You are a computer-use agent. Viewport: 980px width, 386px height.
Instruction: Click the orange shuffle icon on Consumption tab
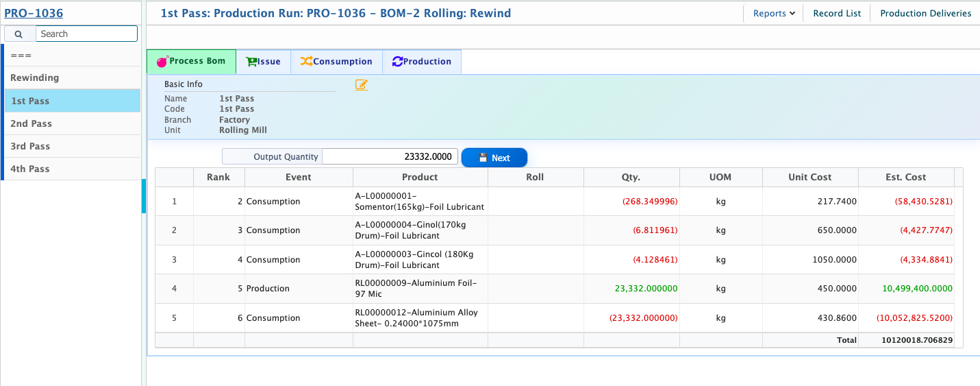(306, 62)
